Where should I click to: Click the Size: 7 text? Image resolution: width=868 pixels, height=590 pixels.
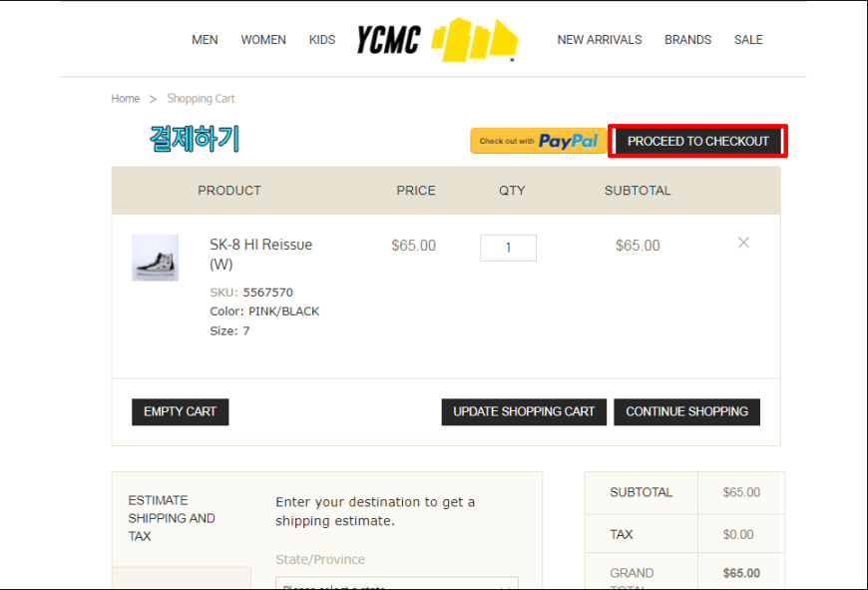[x=229, y=331]
